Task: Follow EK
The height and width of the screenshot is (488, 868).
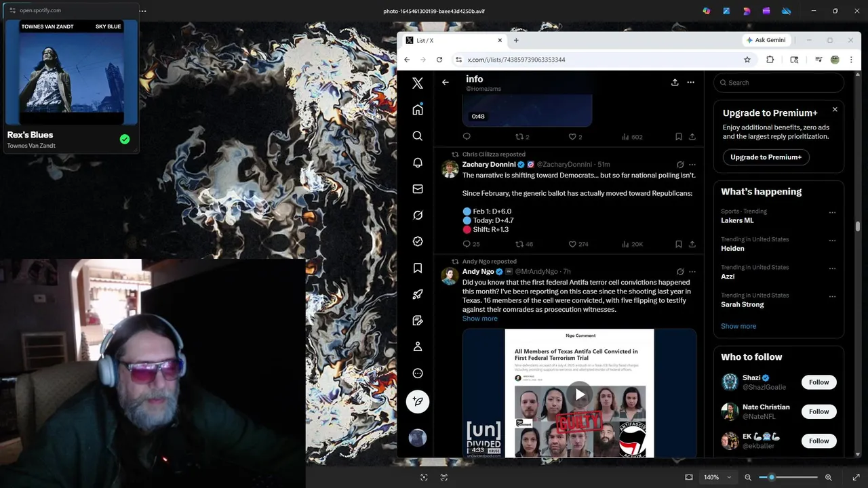Action: (818, 441)
